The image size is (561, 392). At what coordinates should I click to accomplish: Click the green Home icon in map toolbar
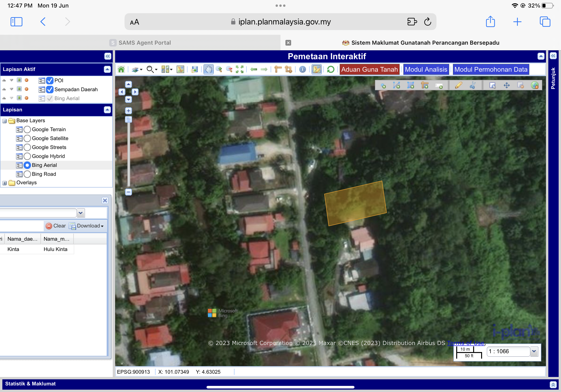(x=121, y=69)
